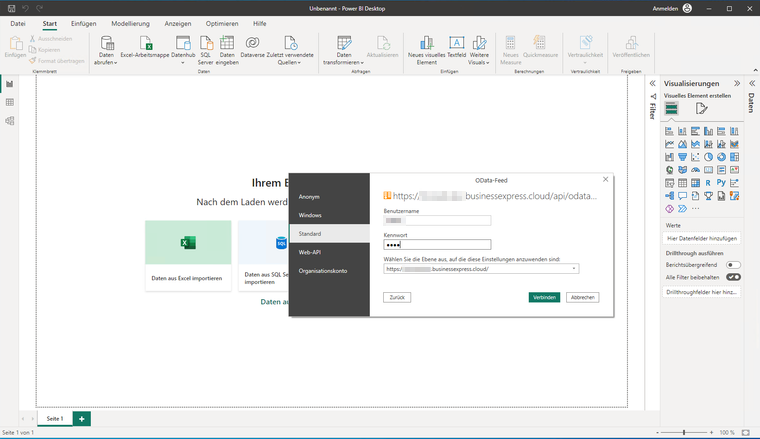Viewport: 760px width, 439px height.
Task: Expand the Daten abrufen dropdown
Action: (x=106, y=62)
